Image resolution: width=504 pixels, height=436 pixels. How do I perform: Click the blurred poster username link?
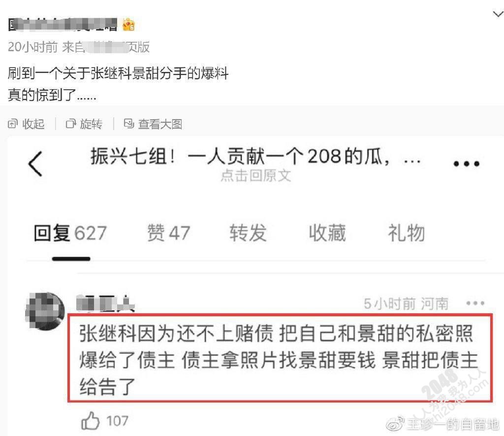(x=63, y=25)
